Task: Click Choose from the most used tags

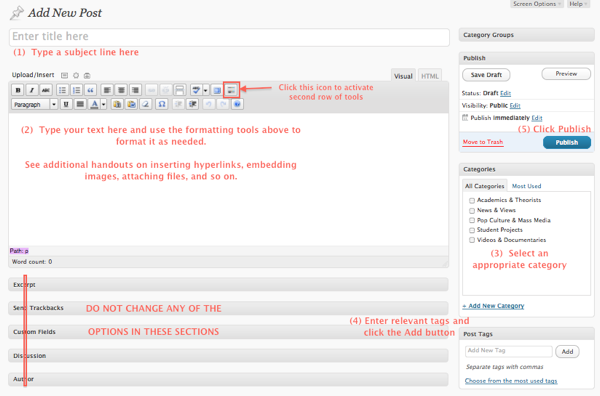Action: [x=511, y=381]
